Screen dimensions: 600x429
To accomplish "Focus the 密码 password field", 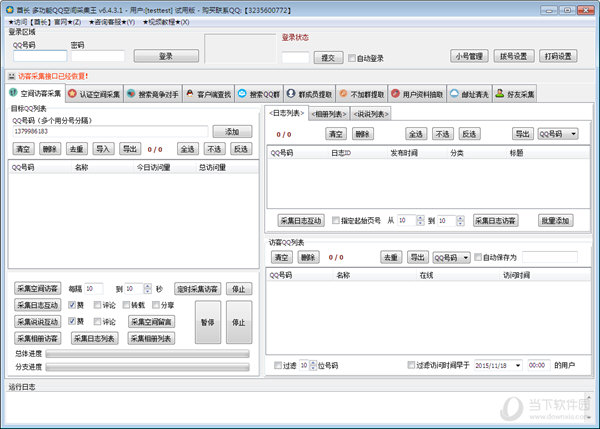I will [x=98, y=56].
